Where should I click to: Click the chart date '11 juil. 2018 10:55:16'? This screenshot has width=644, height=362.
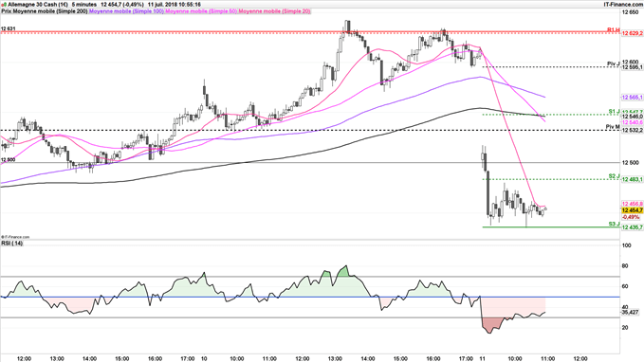pos(175,5)
